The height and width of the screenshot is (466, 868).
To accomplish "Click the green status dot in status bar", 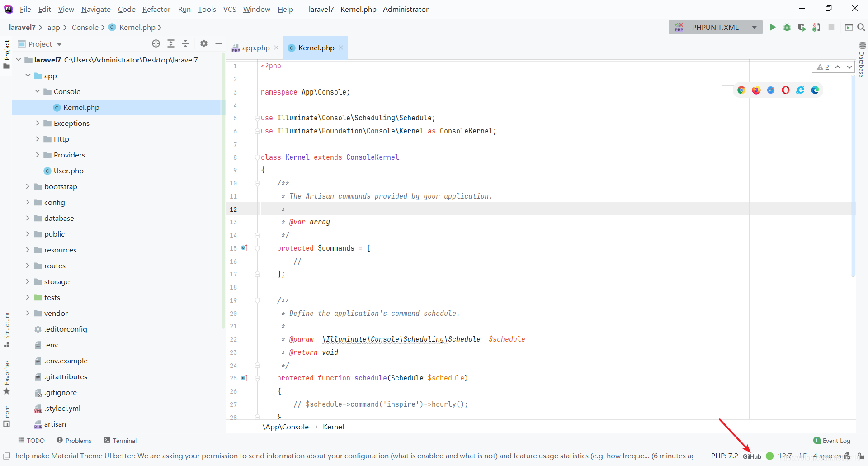I will pyautogui.click(x=770, y=456).
